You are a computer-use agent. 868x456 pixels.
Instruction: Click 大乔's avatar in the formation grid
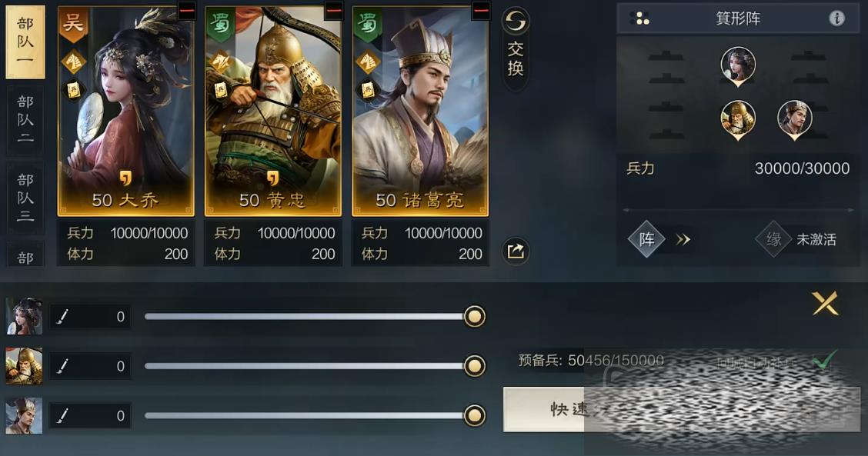[x=738, y=66]
